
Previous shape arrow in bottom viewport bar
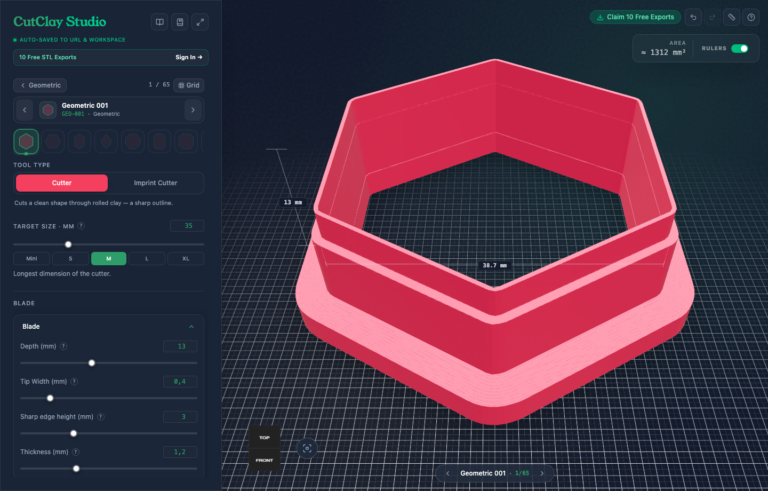tap(448, 473)
